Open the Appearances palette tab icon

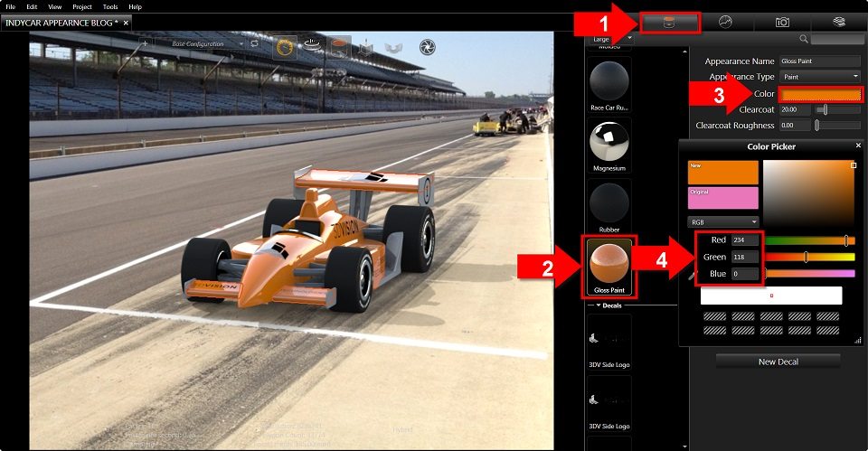pos(669,23)
